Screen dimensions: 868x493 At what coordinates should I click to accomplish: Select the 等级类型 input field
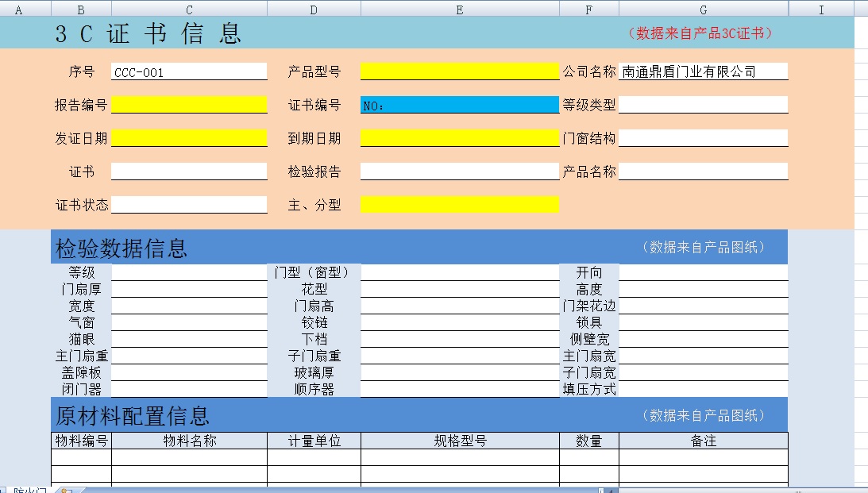click(x=703, y=105)
